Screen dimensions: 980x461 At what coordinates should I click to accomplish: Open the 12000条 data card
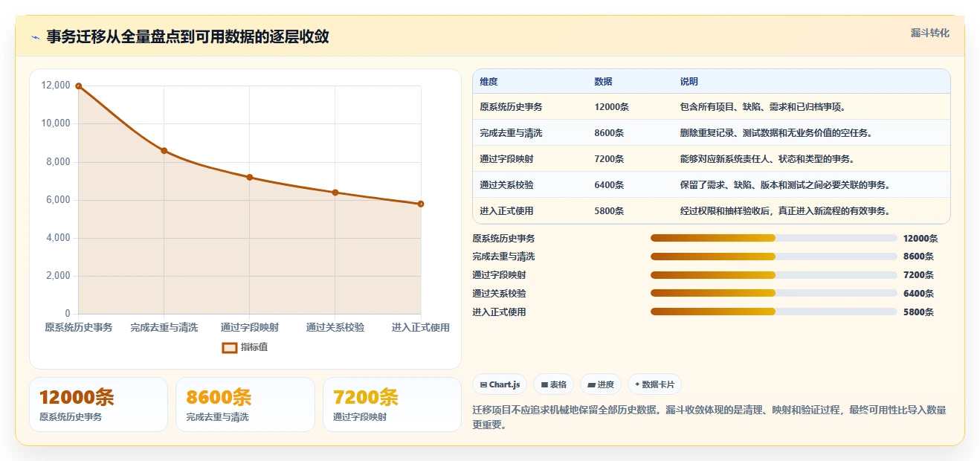click(x=98, y=404)
